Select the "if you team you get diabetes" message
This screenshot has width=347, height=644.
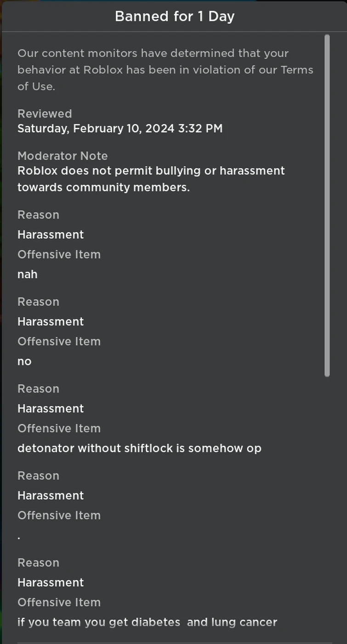coord(147,622)
